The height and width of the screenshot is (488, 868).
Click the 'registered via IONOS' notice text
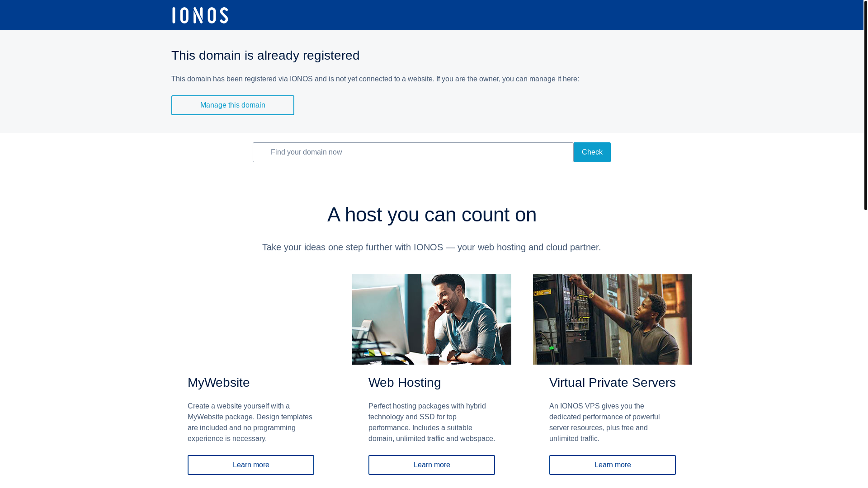(375, 79)
